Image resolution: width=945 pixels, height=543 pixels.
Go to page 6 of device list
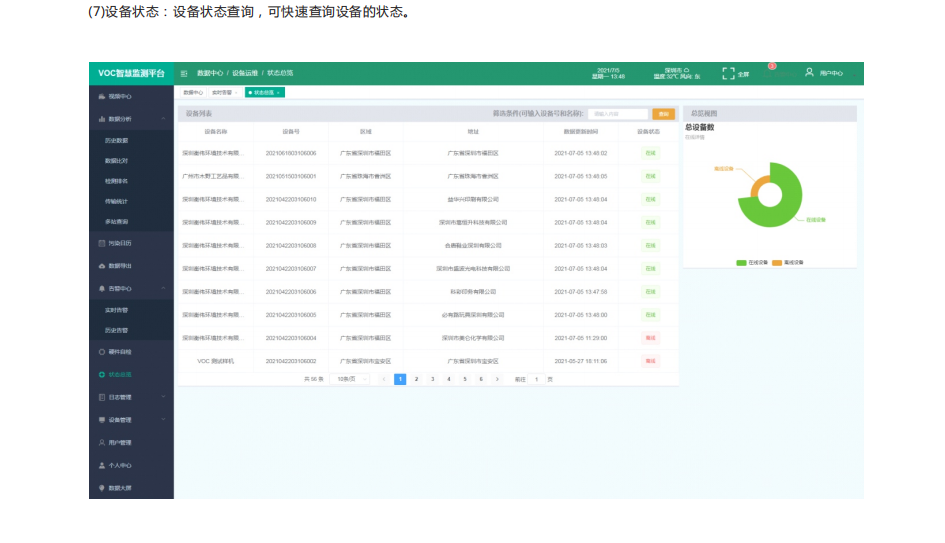(x=481, y=380)
